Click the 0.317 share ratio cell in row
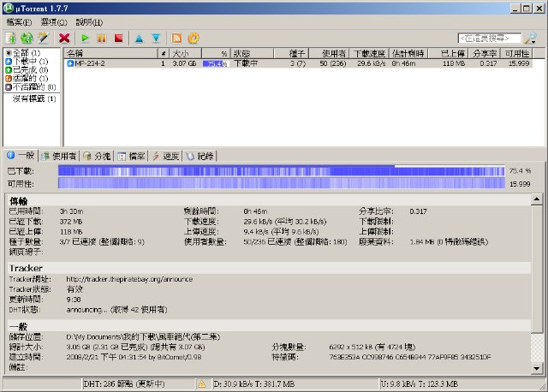 pos(488,63)
